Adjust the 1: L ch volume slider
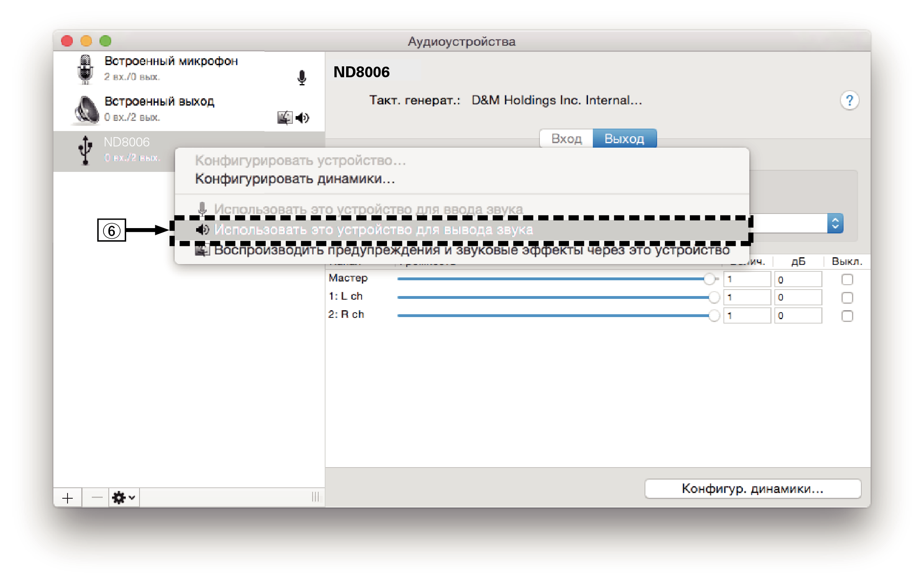Viewport: 924px width, 584px height. (558, 297)
